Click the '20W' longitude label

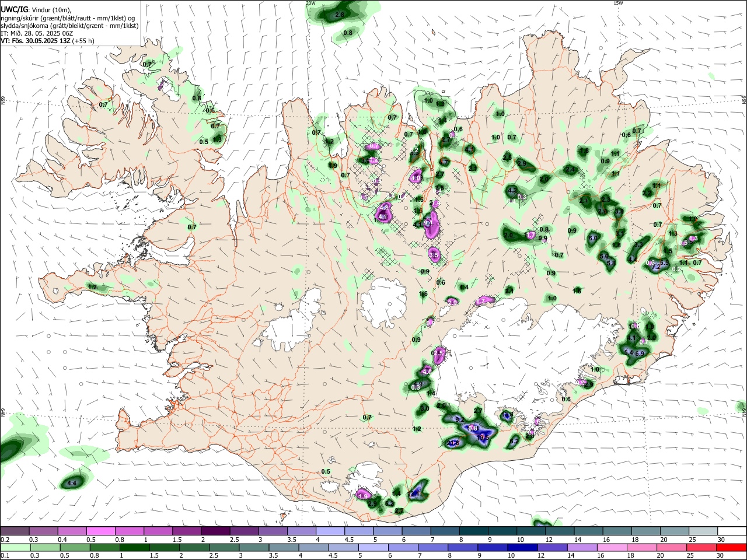pos(311,3)
